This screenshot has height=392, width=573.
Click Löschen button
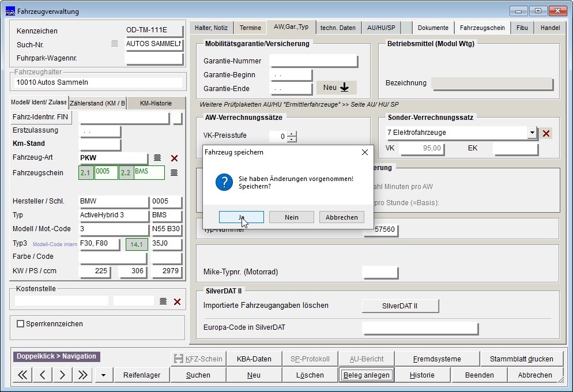coord(310,375)
